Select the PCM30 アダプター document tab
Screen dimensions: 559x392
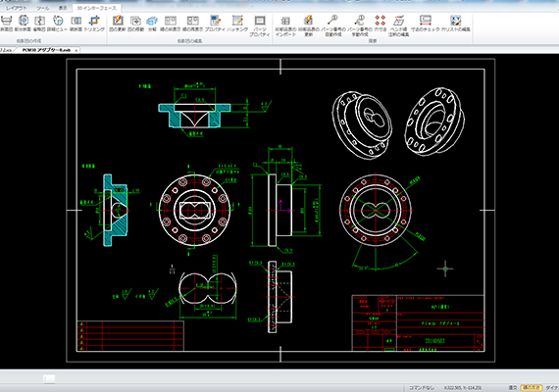[46, 50]
